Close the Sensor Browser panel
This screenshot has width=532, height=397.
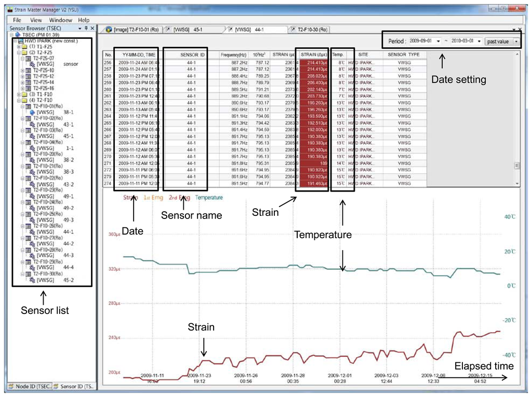coord(92,28)
